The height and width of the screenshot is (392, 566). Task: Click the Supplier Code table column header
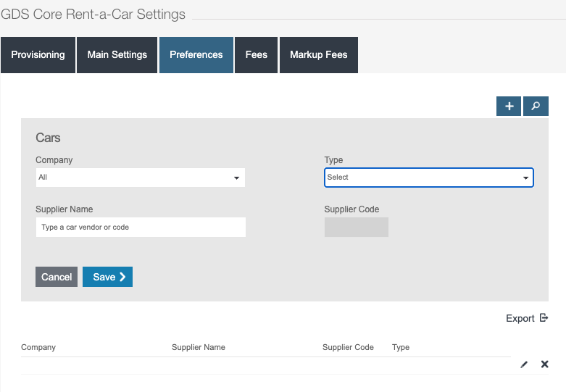point(348,347)
